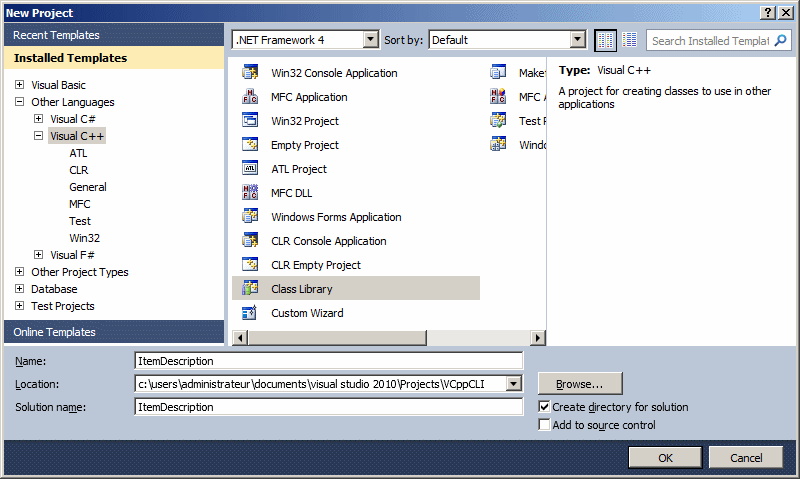The height and width of the screenshot is (479, 800).
Task: Click the "Windows Forms Application" label
Action: [336, 217]
